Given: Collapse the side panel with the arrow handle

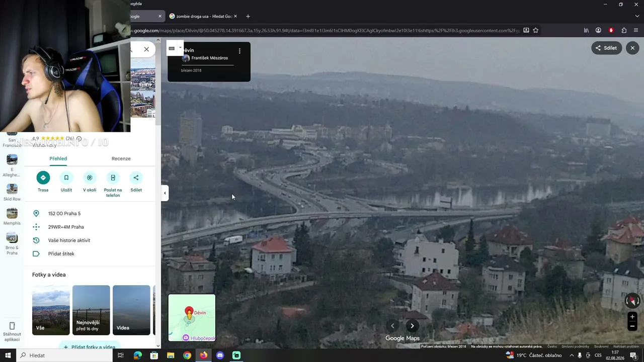Looking at the screenshot, I should coord(165,193).
